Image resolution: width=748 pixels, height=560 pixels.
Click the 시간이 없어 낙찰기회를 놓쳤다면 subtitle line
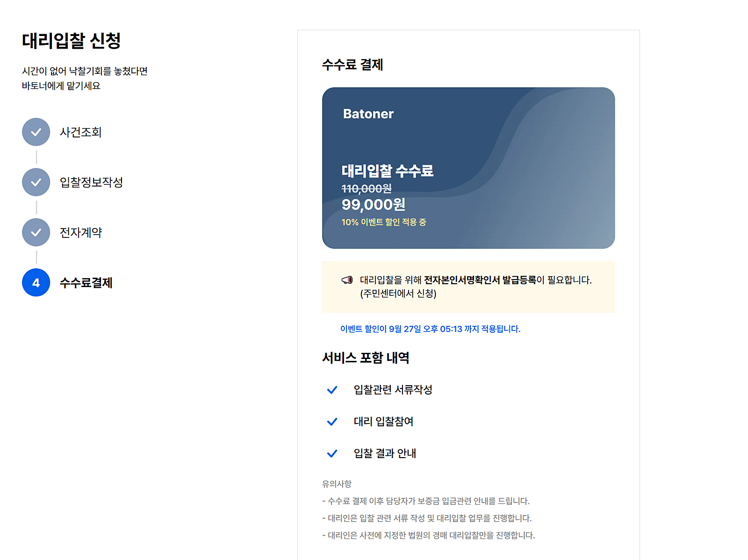tap(85, 71)
